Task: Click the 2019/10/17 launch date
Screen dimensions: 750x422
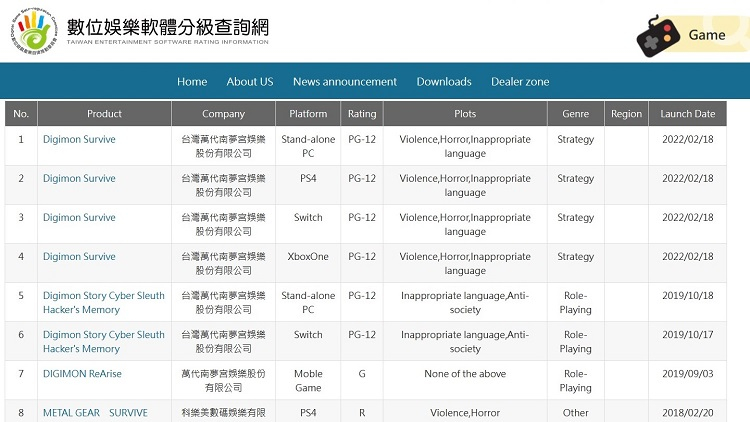Action: [687, 334]
